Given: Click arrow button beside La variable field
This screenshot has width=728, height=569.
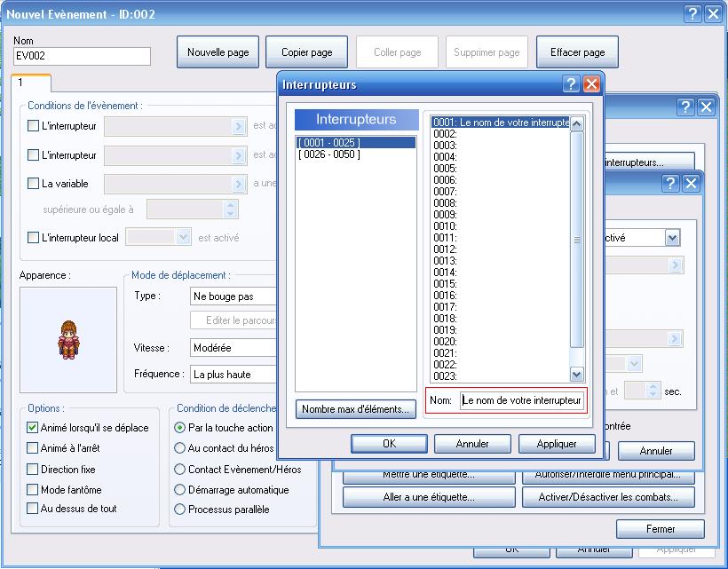Looking at the screenshot, I should [x=238, y=184].
